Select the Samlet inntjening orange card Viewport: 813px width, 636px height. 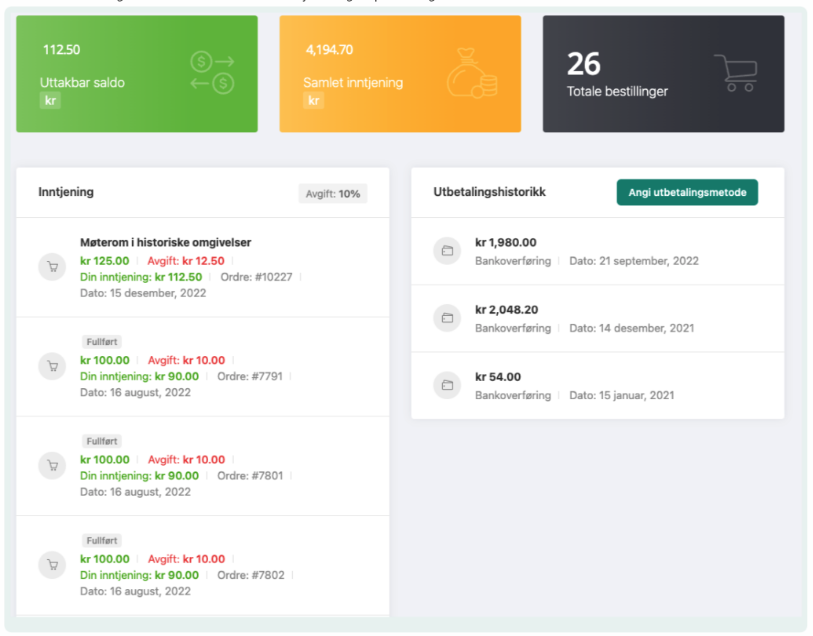coord(399,74)
